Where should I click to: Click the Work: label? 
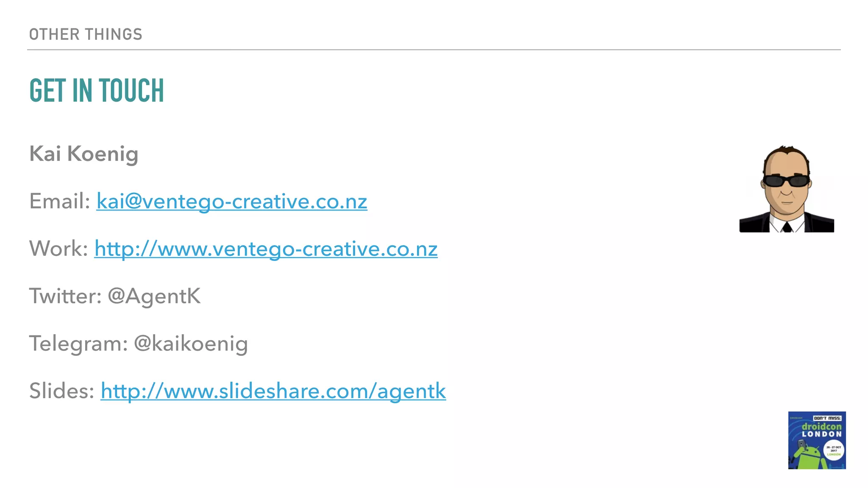click(x=58, y=248)
